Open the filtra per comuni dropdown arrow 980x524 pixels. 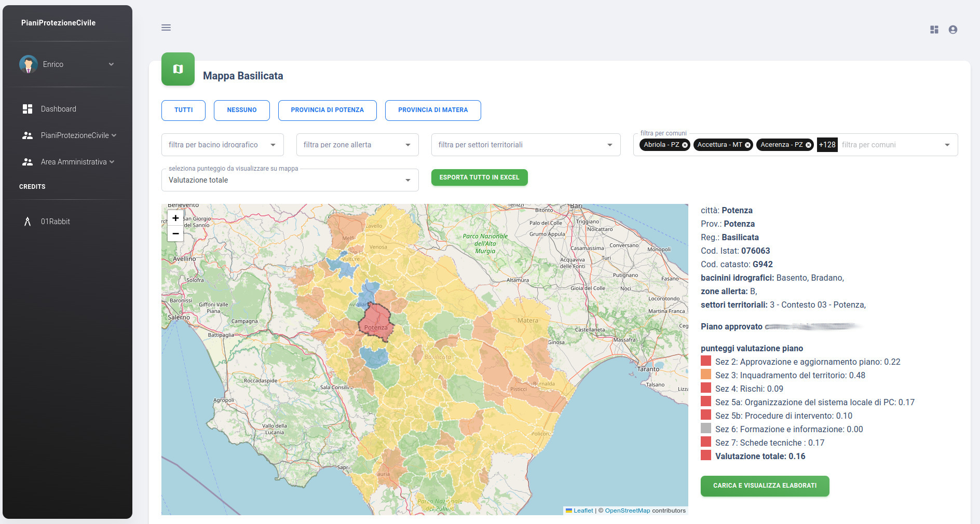(x=947, y=145)
